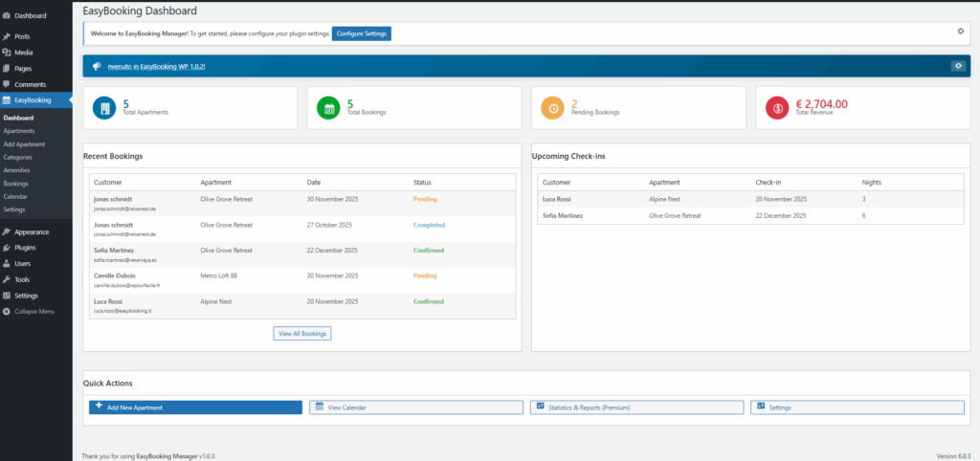Click Add New Apartment quick action
Viewport: 980px width, 461px height.
click(195, 407)
